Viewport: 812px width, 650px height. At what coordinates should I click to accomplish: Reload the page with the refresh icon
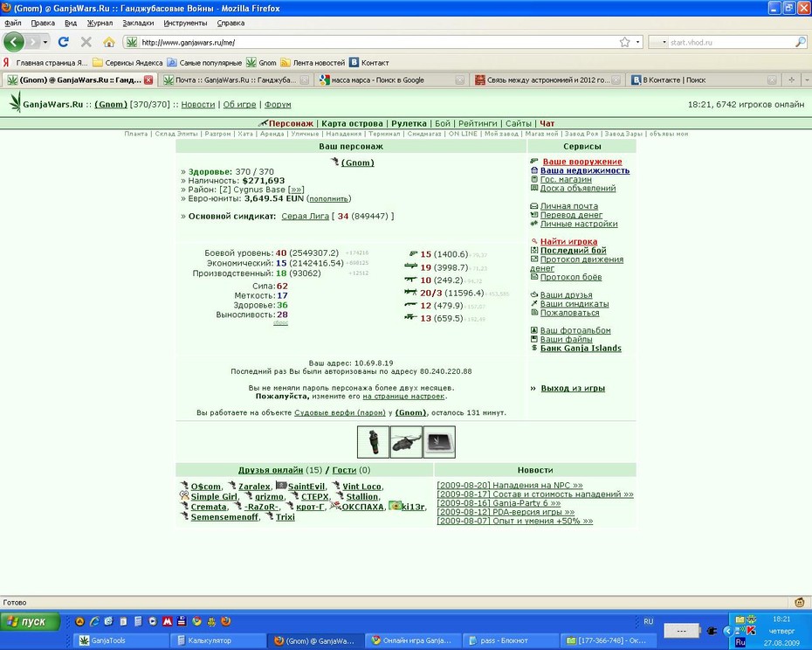click(x=64, y=42)
